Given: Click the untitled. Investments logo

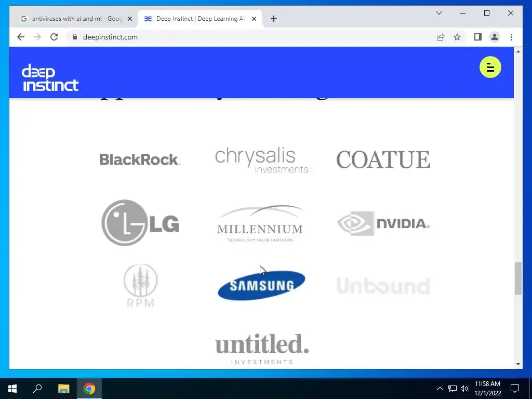Looking at the screenshot, I should 262,349.
